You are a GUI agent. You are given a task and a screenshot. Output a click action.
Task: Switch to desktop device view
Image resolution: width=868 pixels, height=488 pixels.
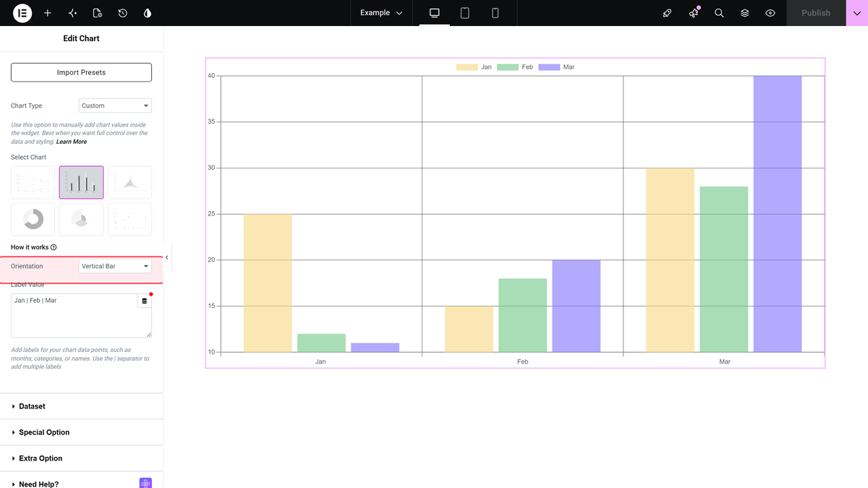pyautogui.click(x=435, y=13)
